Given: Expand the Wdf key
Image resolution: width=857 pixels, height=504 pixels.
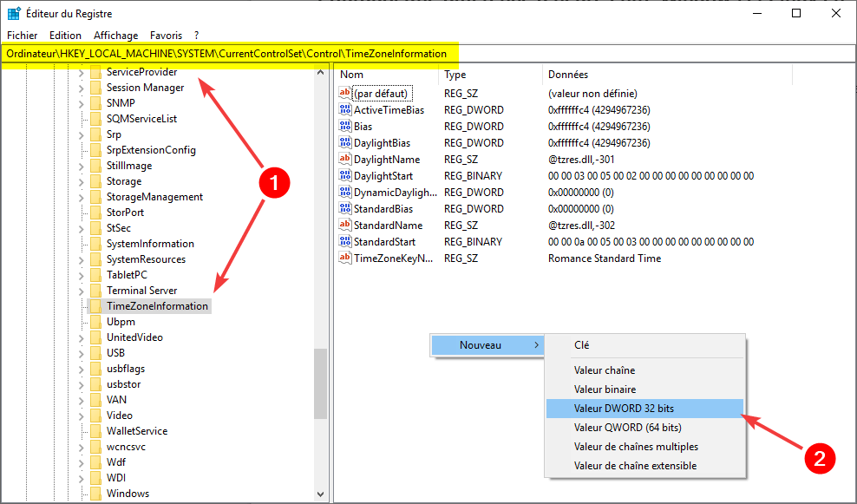Looking at the screenshot, I should tap(81, 462).
